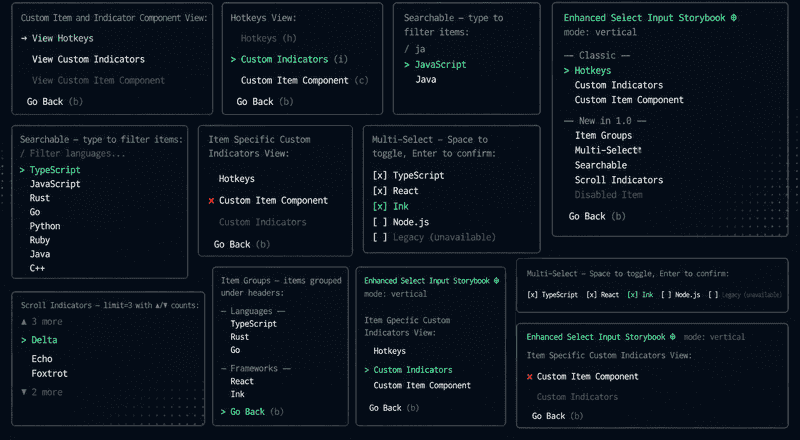Image resolution: width=800 pixels, height=440 pixels.
Task: Click the down triangle next to 2 more
Action: (x=24, y=392)
